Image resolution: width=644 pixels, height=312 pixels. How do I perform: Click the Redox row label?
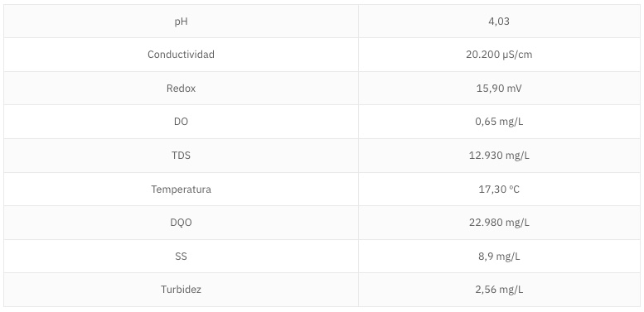[182, 89]
